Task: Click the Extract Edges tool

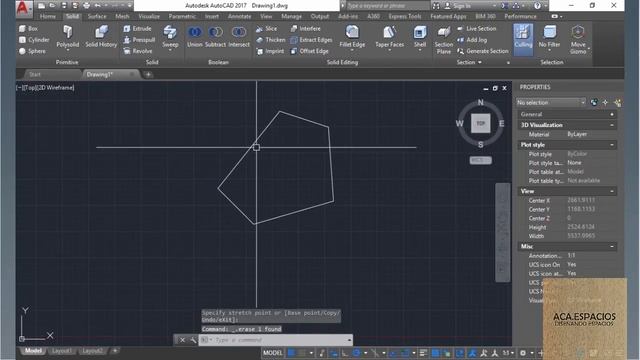Action: [311, 40]
